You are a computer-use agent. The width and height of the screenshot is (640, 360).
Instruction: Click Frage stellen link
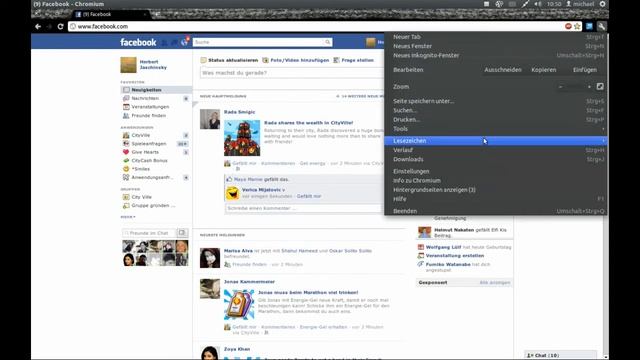[357, 60]
